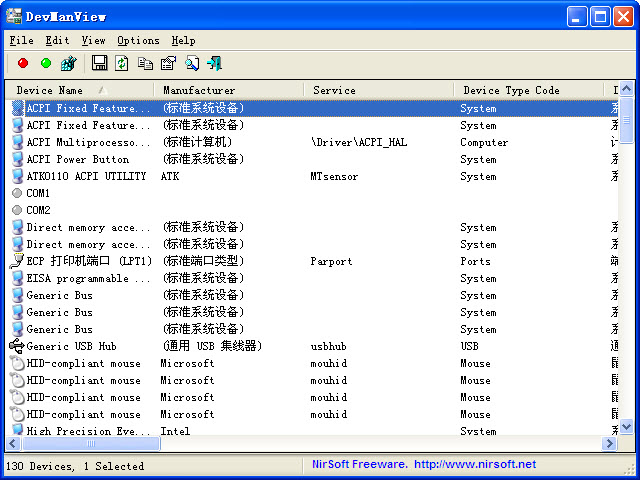Click the vertical scrollbar up arrow

pos(627,88)
